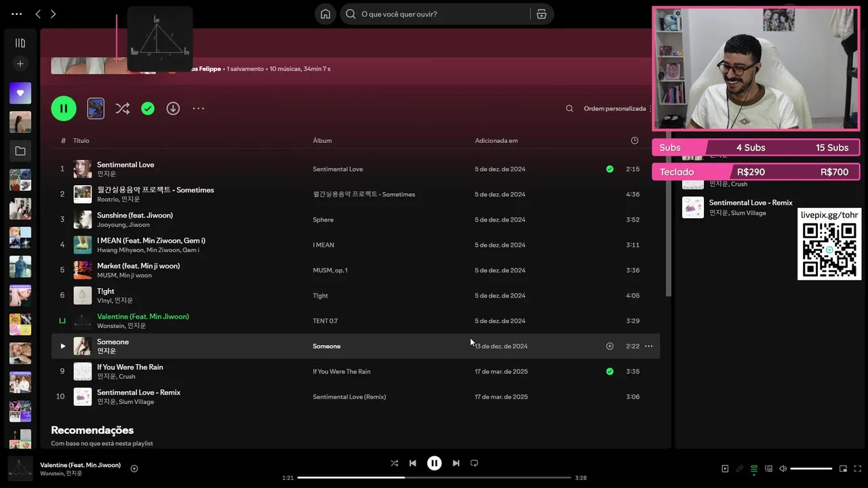This screenshot has width=868, height=488.
Task: Click '17 de mar. de 2025' on Sentimental Love - Remix row
Action: pyautogui.click(x=501, y=396)
